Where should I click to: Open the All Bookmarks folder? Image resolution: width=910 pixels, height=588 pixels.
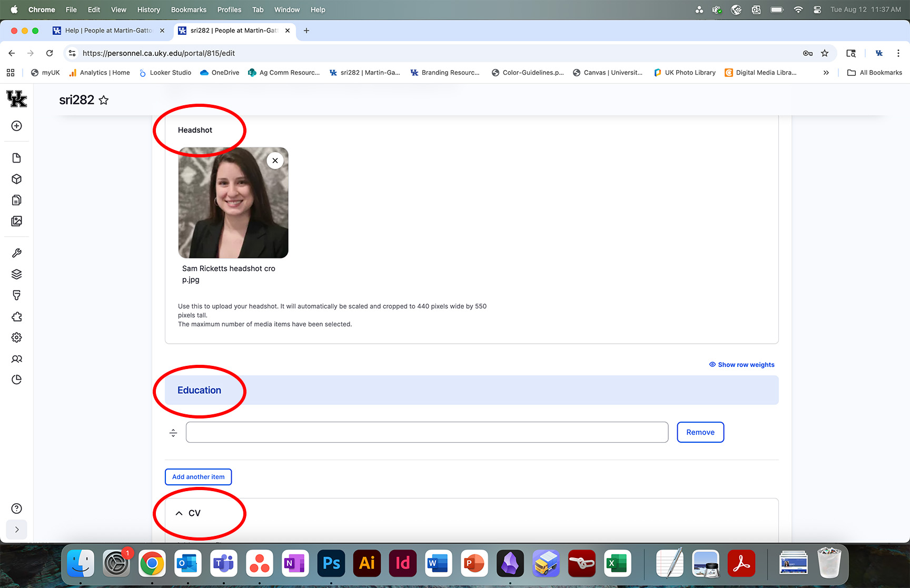coord(875,73)
